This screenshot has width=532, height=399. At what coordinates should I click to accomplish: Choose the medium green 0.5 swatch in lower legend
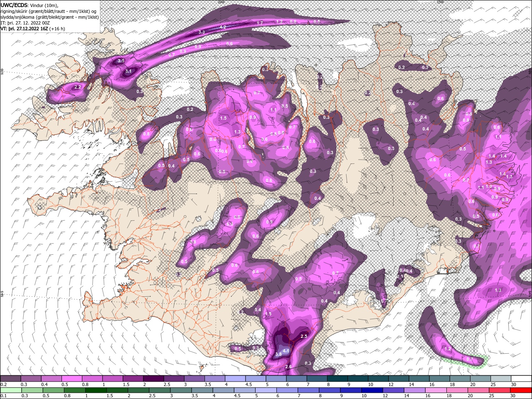54,390
